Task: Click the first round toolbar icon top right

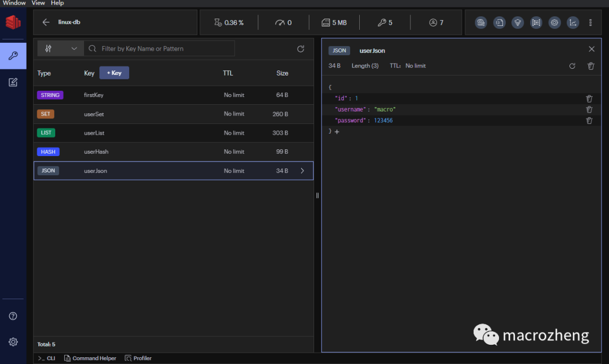Action: click(481, 23)
